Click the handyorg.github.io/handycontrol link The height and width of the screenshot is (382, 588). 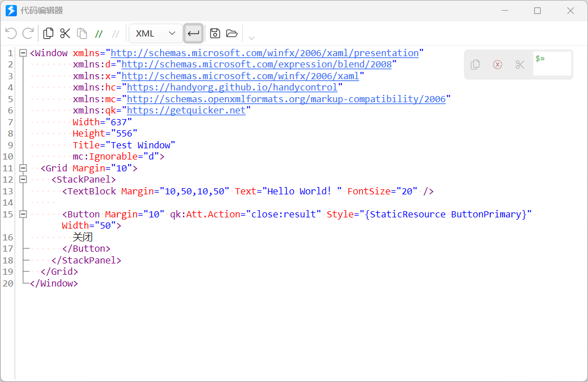(x=232, y=87)
